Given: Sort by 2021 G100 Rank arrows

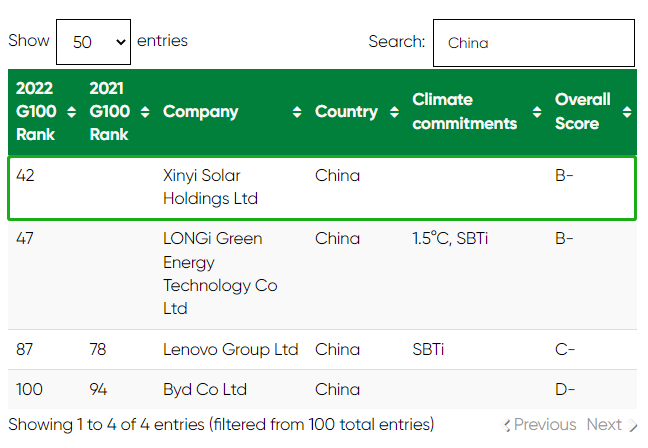Looking at the screenshot, I should [x=145, y=111].
